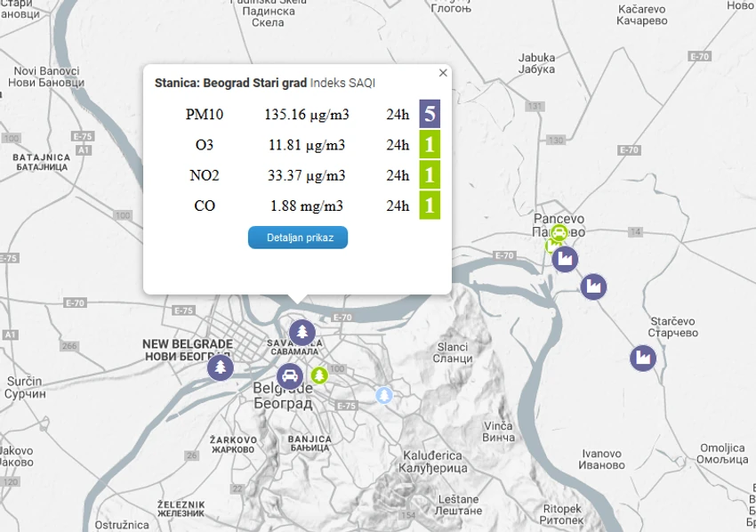Click the green NO2 index 1 swatch
This screenshot has height=532, width=756.
(x=430, y=174)
